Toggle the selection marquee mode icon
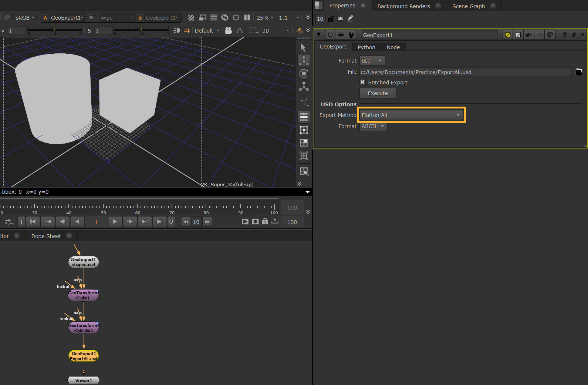Viewport: 588px width, 385px height. 253,30
